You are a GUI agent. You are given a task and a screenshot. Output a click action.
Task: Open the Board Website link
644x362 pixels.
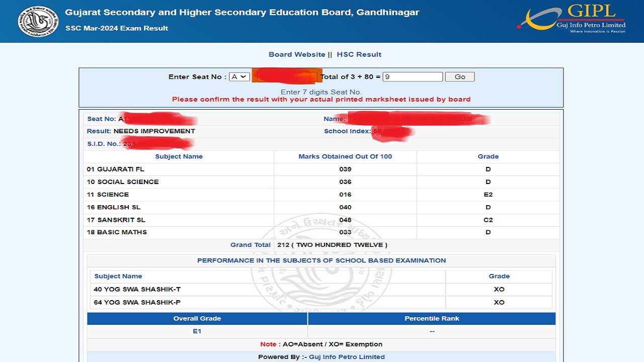[x=296, y=54]
